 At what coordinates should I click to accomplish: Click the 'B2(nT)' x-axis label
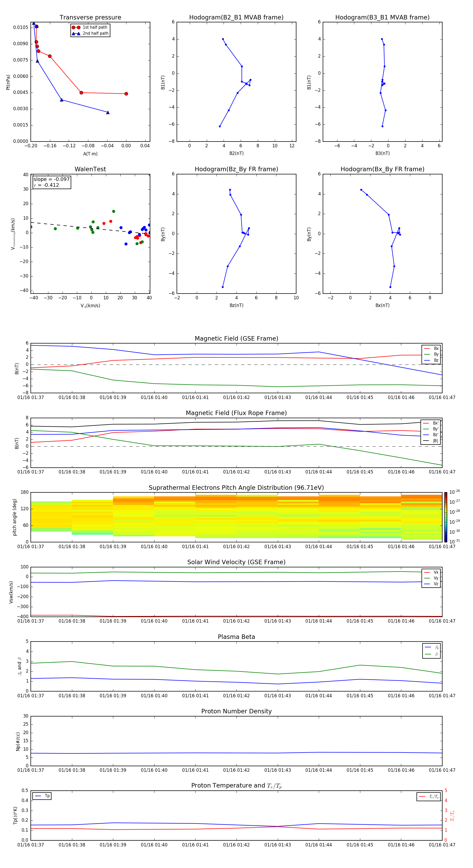(x=236, y=153)
